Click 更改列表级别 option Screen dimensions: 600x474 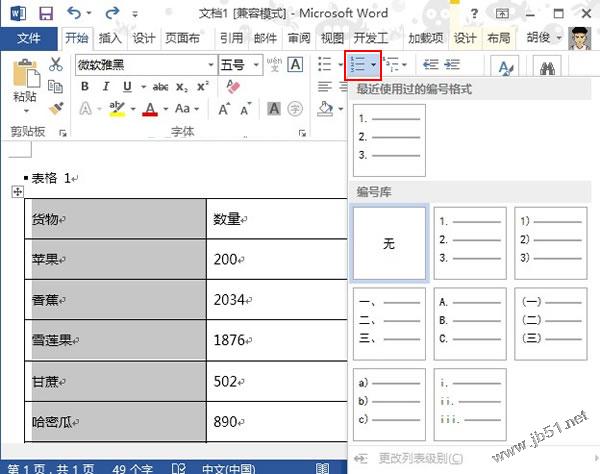[x=420, y=458]
